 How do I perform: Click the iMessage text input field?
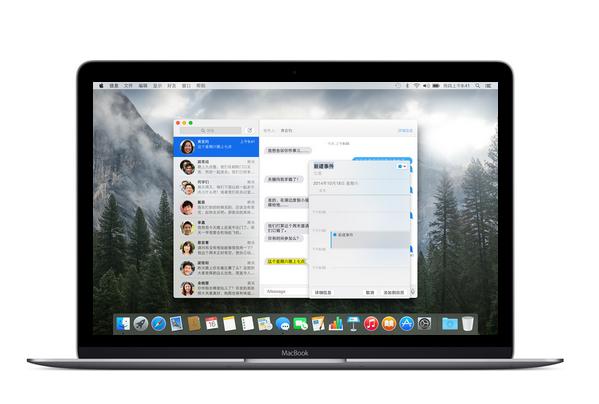[x=287, y=292]
